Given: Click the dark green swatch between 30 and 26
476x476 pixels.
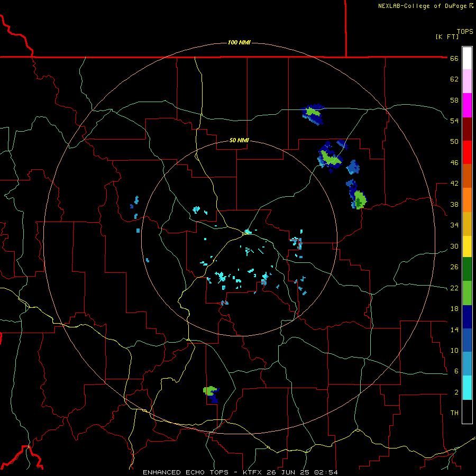Looking at the screenshot, I should click(x=467, y=269).
